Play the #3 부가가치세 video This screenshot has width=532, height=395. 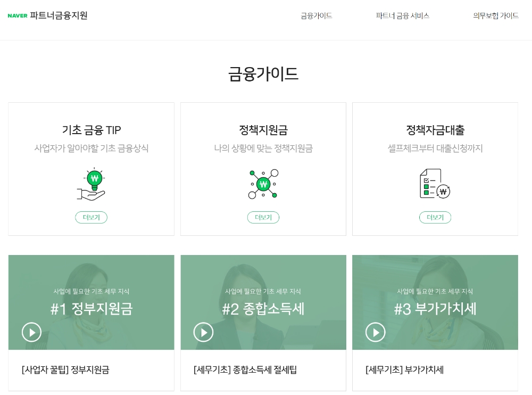click(x=375, y=332)
